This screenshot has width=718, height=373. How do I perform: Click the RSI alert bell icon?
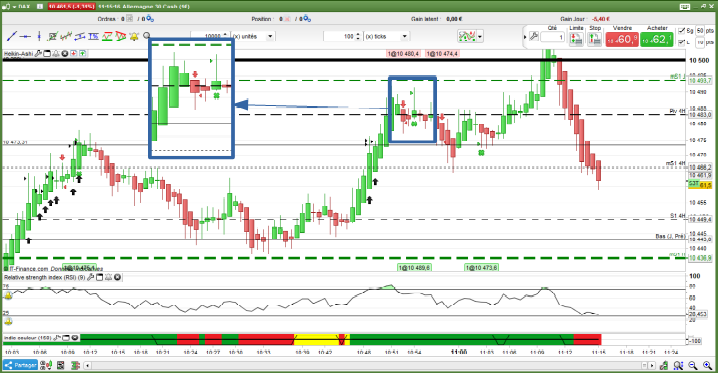pos(109,277)
